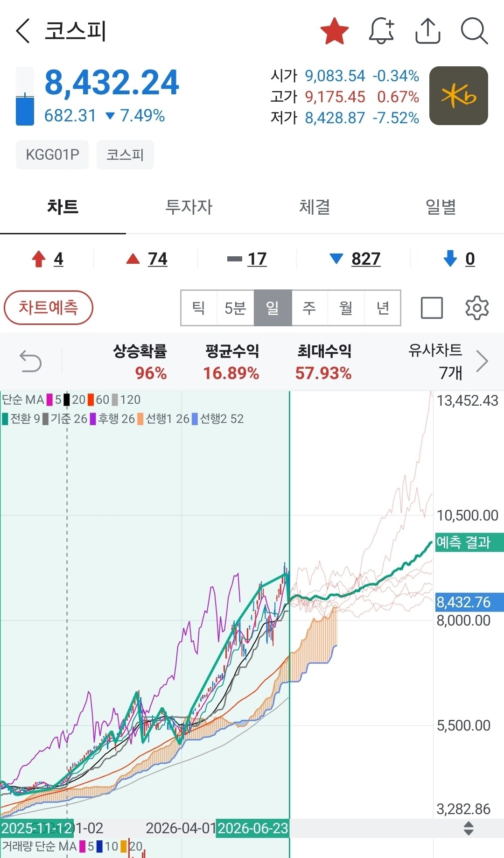Tap the undo arrow in prediction bar
Screen dimensions: 504x858
[31, 362]
